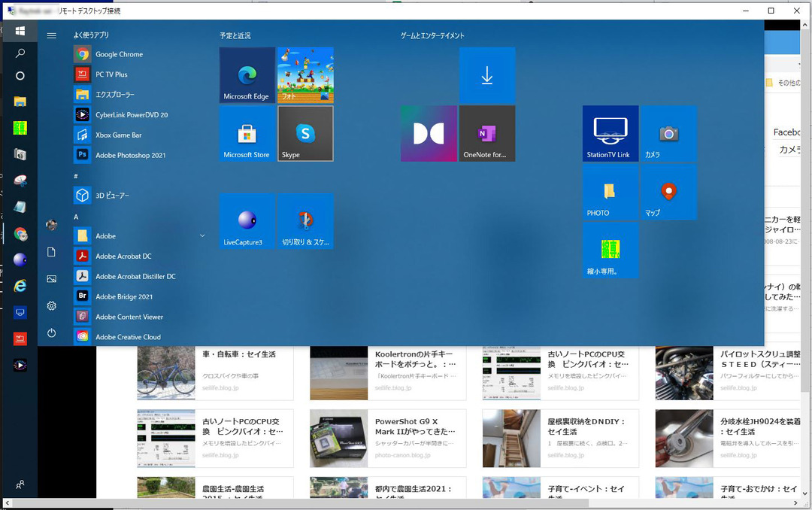Image resolution: width=812 pixels, height=510 pixels.
Task: Open Google Chrome from most used apps
Action: 119,54
